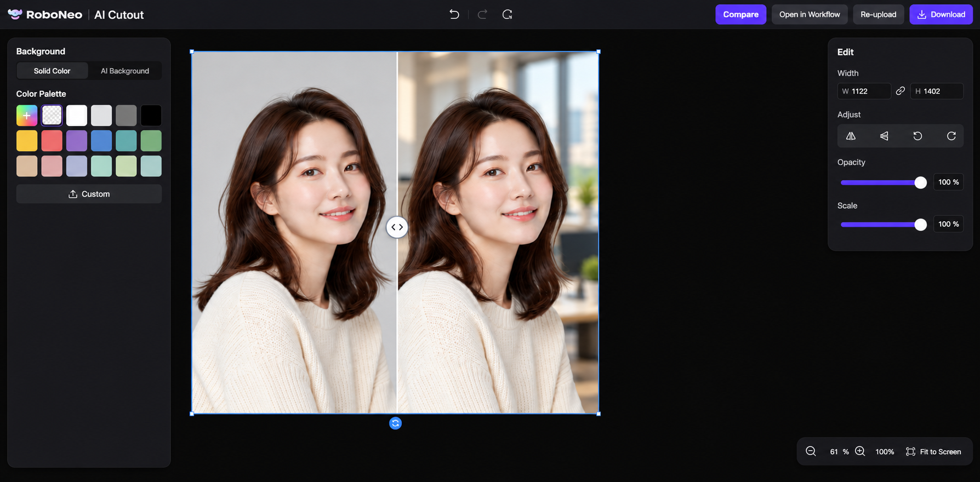This screenshot has height=482, width=980.
Task: Click the height H 1402 field
Action: [937, 91]
